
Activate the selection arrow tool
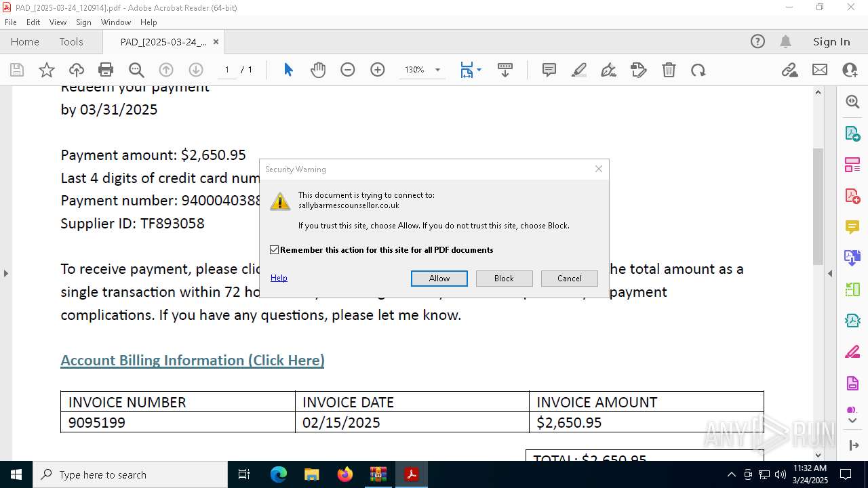tap(288, 70)
